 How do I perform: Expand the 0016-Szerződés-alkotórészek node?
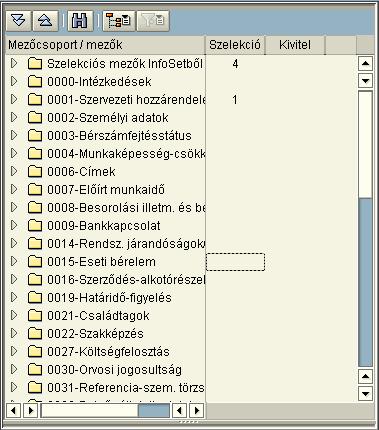pyautogui.click(x=14, y=279)
